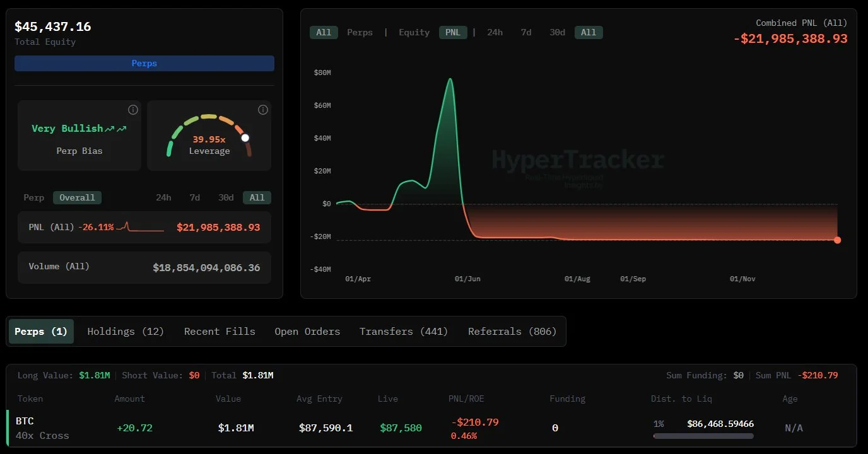
Task: Toggle the Perp stats view
Action: coord(34,197)
